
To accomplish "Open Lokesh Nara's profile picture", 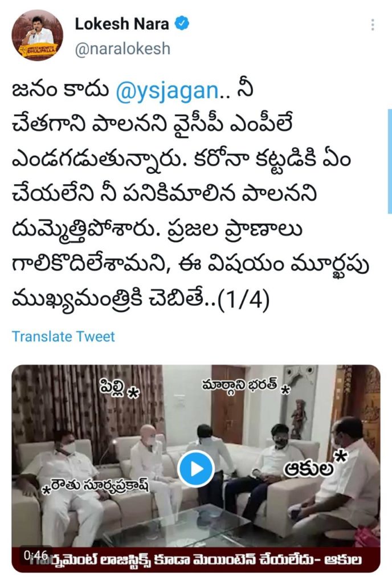I will 37,35.
